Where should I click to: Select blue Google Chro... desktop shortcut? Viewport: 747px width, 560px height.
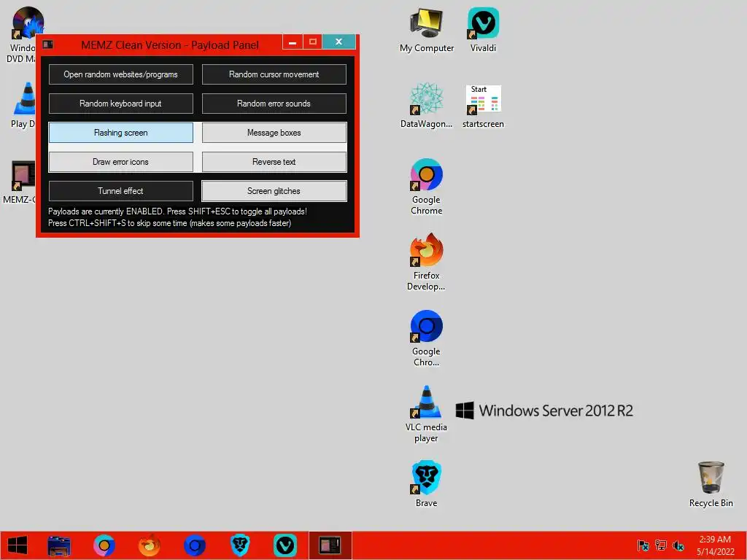click(426, 338)
